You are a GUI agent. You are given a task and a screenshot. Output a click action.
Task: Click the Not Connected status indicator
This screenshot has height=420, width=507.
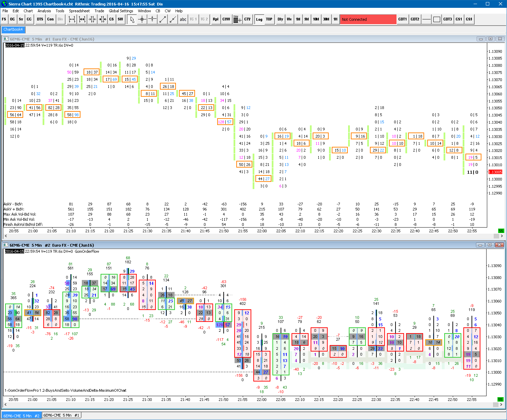(368, 19)
